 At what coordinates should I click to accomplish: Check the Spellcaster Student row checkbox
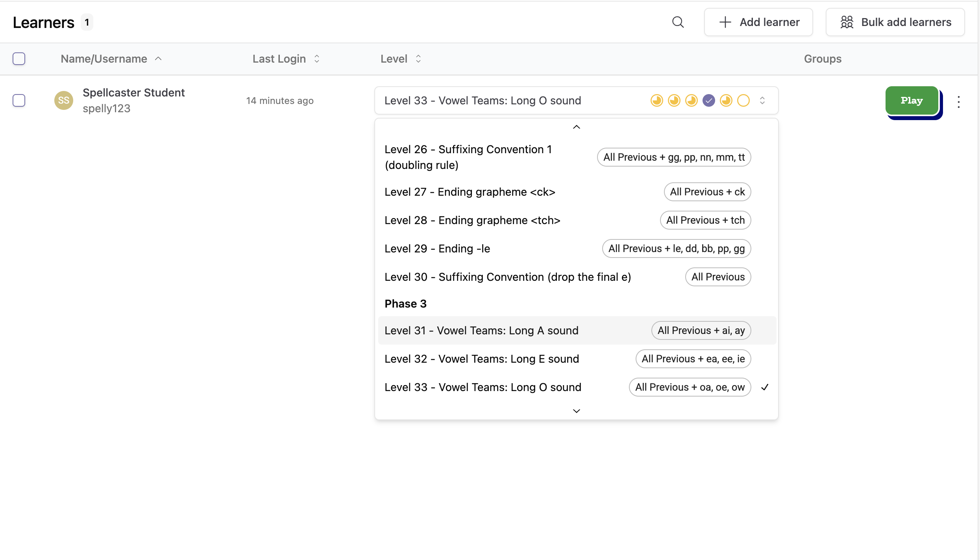(19, 100)
